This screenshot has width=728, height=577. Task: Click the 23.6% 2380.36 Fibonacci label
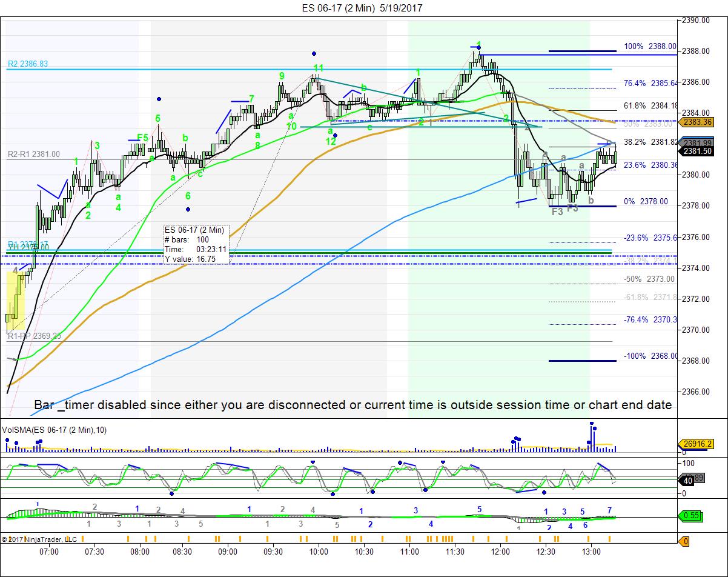click(x=650, y=165)
